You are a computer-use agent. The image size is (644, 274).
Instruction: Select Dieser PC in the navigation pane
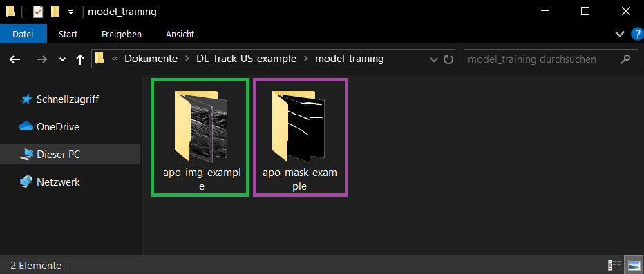(x=50, y=155)
